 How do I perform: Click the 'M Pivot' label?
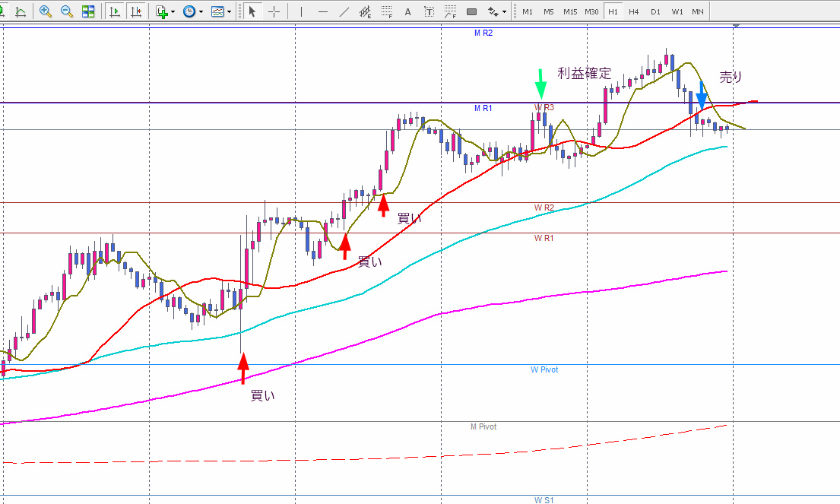(x=483, y=427)
